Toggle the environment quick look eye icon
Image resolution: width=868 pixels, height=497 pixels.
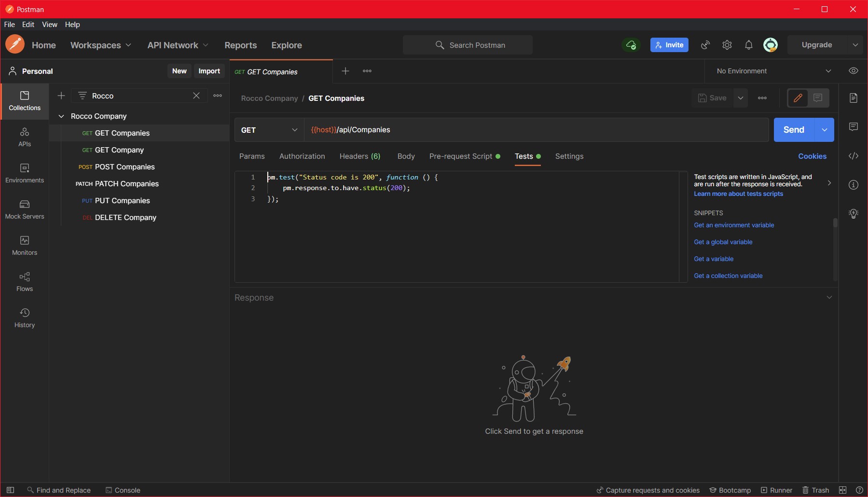[x=854, y=71]
